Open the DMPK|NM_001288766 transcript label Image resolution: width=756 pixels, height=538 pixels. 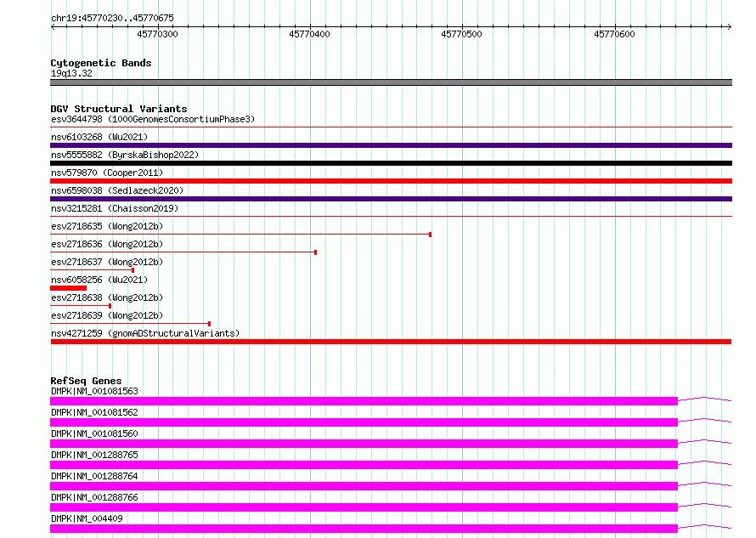[94, 497]
